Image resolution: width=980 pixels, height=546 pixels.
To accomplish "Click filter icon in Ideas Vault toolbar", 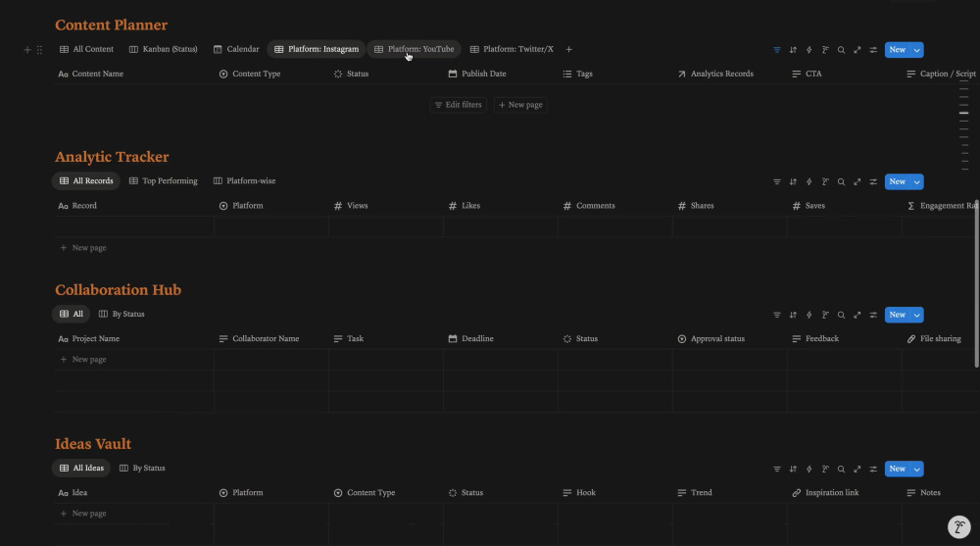I will [x=777, y=469].
